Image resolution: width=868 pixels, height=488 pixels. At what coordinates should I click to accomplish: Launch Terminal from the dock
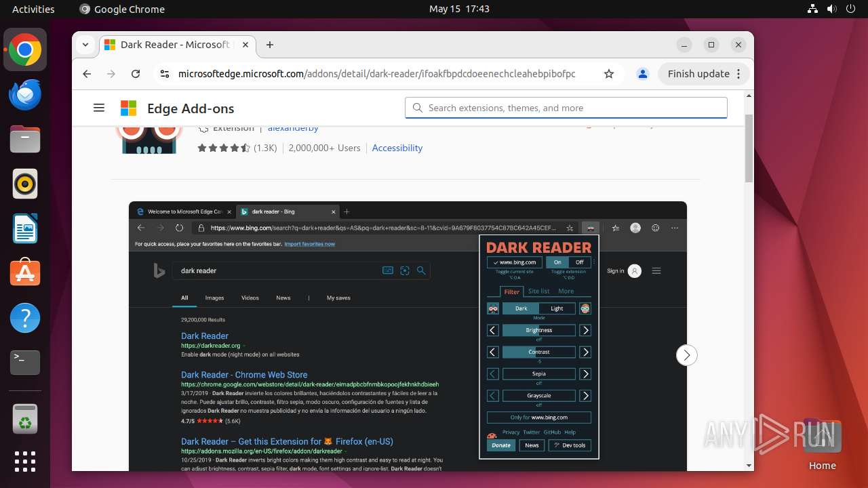pyautogui.click(x=25, y=363)
